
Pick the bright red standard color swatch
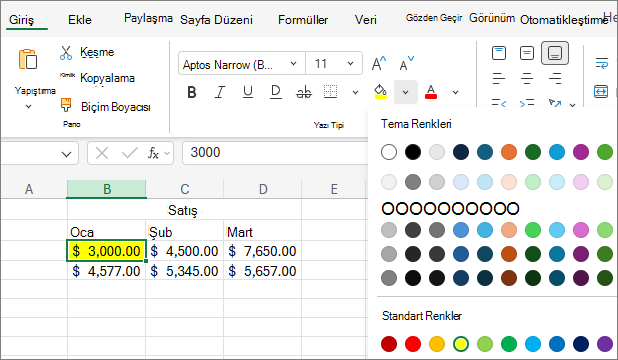(413, 344)
